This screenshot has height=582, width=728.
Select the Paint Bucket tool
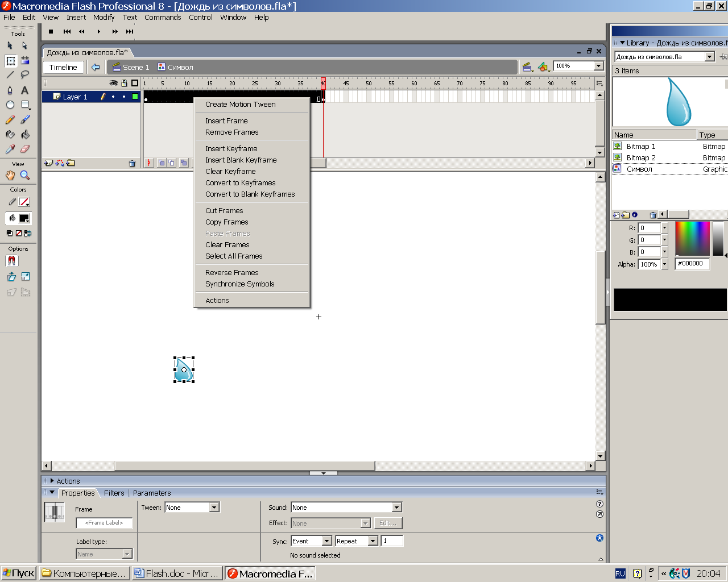pyautogui.click(x=25, y=134)
